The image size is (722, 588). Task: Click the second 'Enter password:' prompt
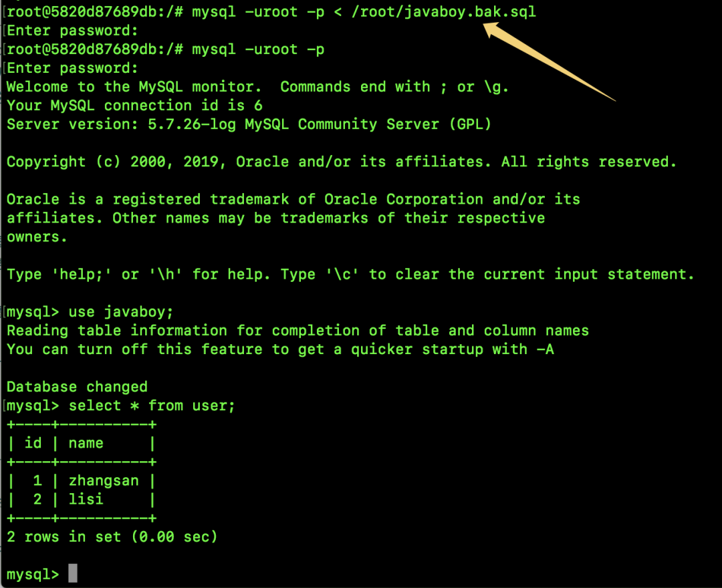(72, 68)
